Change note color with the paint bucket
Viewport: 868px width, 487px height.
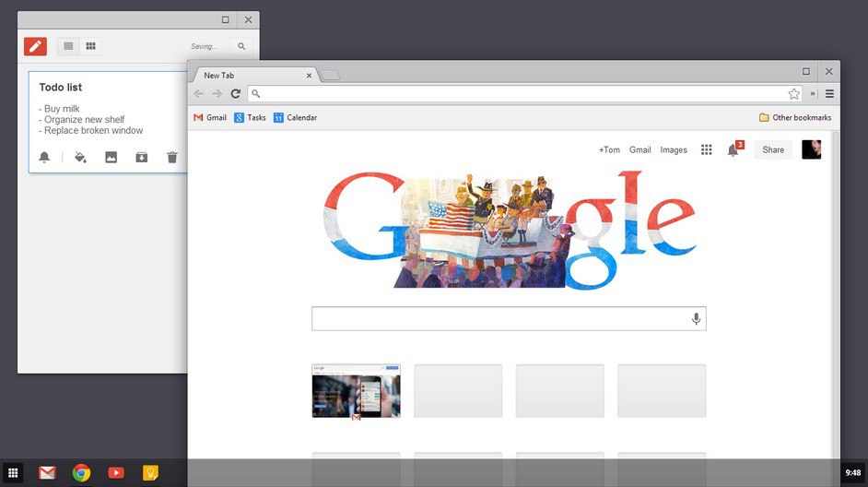point(80,157)
